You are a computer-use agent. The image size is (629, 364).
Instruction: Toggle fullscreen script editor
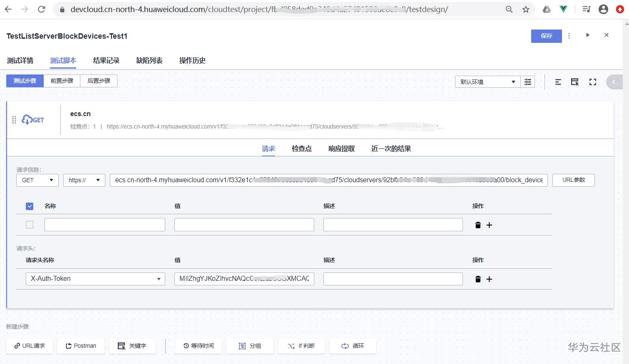(x=593, y=82)
